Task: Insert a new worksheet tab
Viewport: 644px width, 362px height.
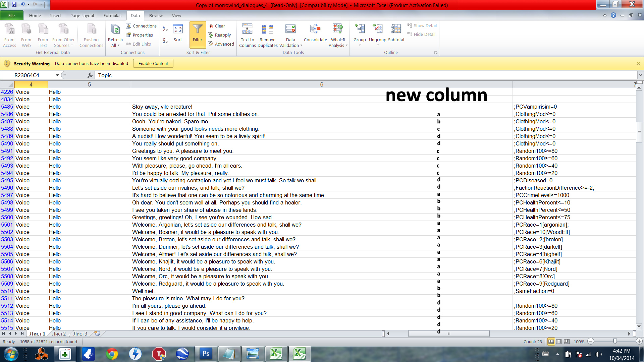Action: point(97,334)
